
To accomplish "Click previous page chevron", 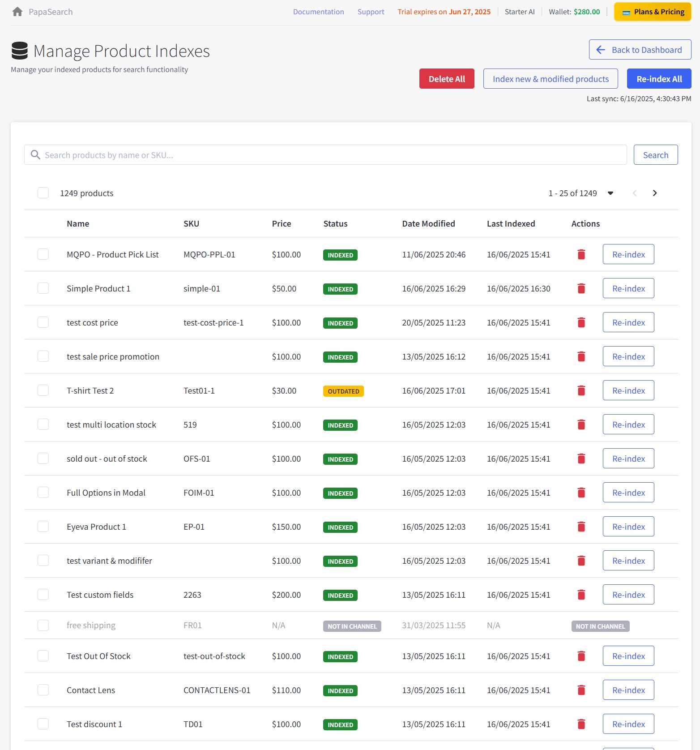I will pyautogui.click(x=634, y=193).
